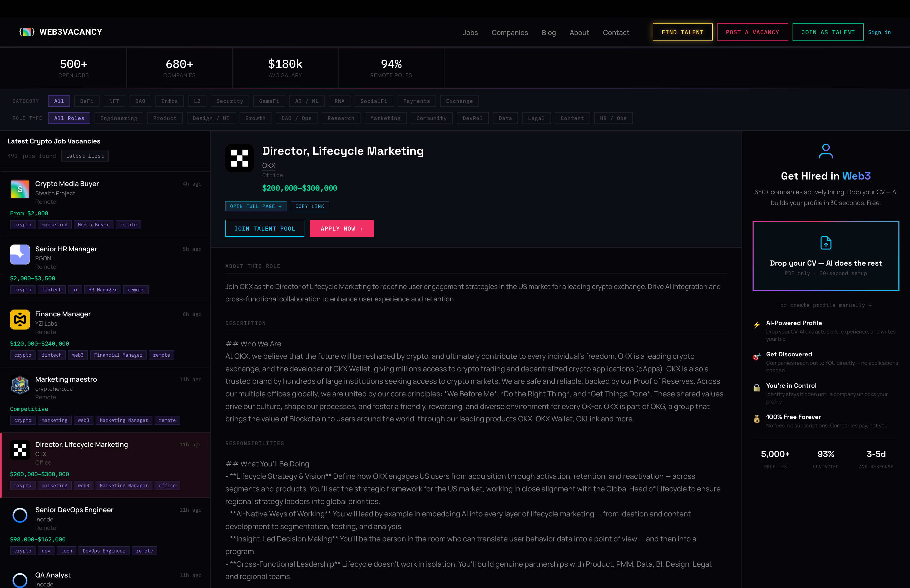Click the YZi Labs company logo
The width and height of the screenshot is (910, 588).
(x=20, y=320)
